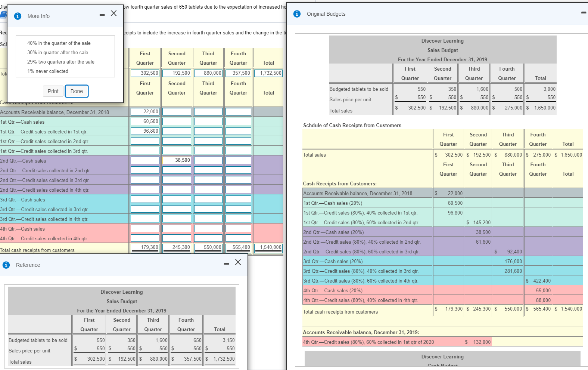Click the Done button in More Info

pos(77,91)
